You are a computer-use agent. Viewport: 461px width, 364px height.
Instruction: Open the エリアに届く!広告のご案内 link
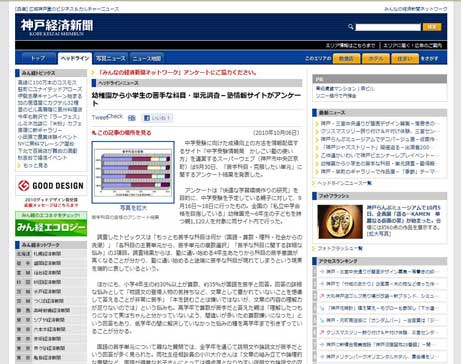(413, 45)
